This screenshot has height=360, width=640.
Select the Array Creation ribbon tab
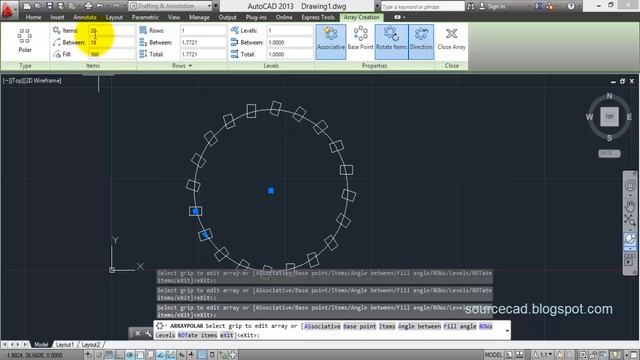362,17
